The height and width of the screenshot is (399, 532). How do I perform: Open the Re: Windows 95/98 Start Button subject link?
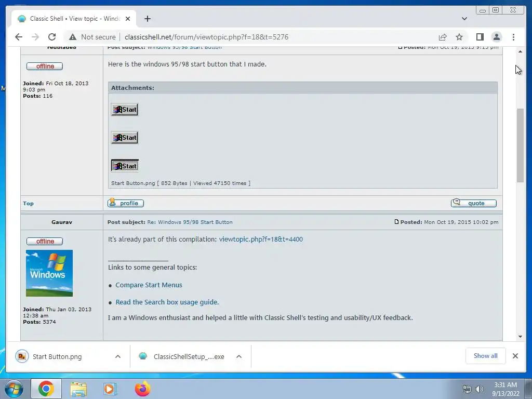pyautogui.click(x=190, y=222)
